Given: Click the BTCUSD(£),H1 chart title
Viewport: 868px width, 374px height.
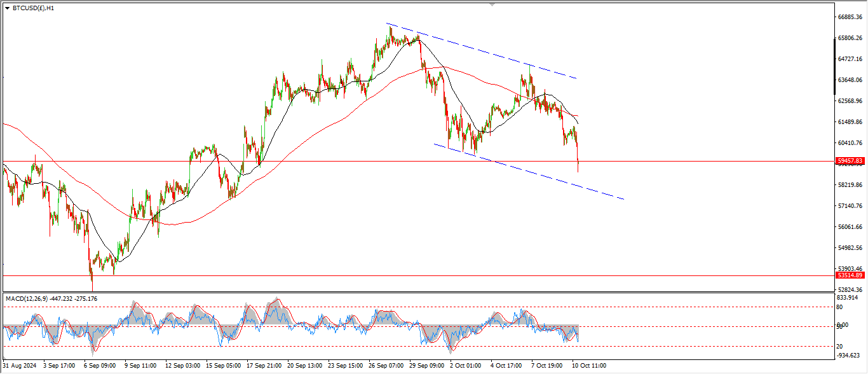Looking at the screenshot, I should (33, 8).
